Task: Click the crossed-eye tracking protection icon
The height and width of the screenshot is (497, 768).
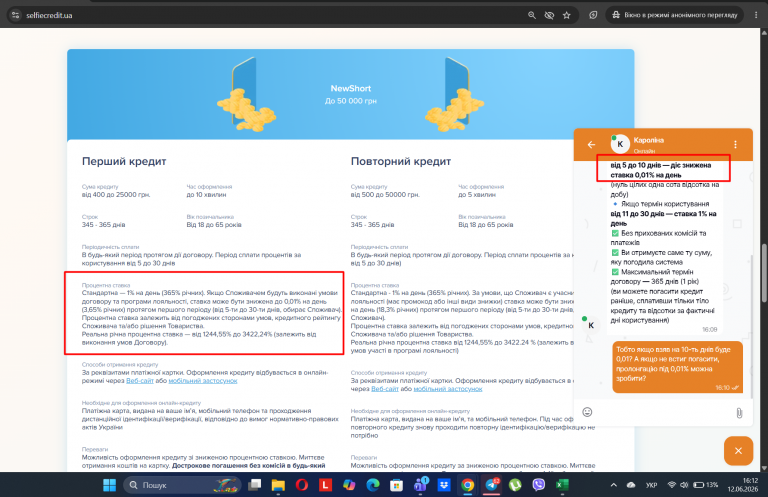Action: (549, 15)
